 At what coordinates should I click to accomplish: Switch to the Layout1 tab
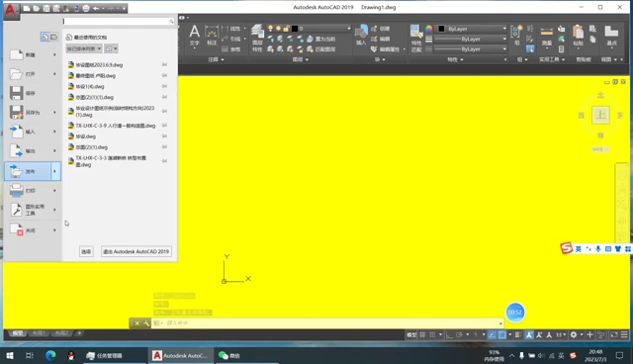(x=39, y=333)
